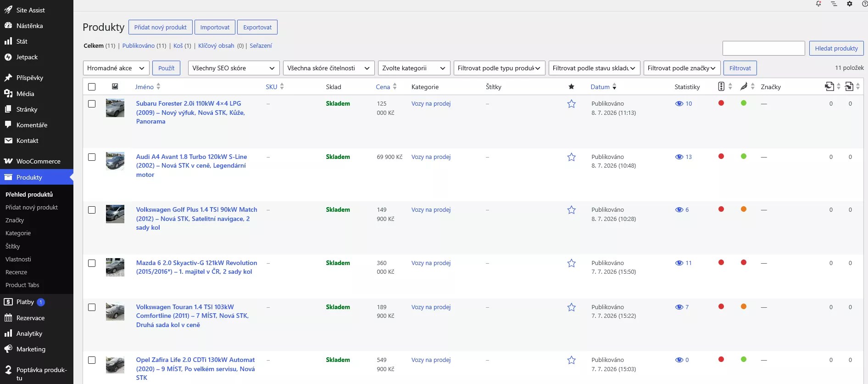The image size is (868, 384).
Task: Mark Subaru Forester as featured with star
Action: (571, 104)
